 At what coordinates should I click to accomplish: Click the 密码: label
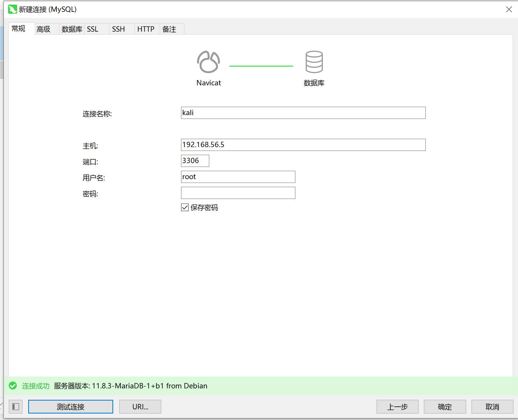point(90,194)
